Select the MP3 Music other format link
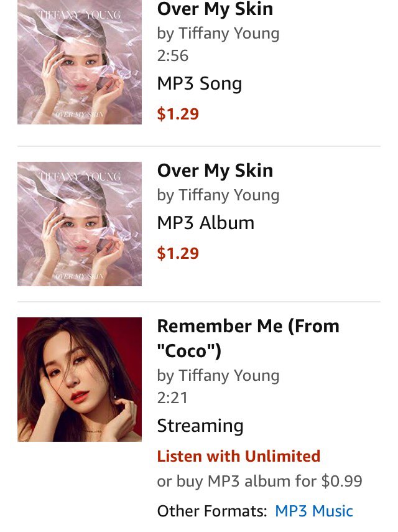Image resolution: width=398 pixels, height=532 pixels. 314,511
